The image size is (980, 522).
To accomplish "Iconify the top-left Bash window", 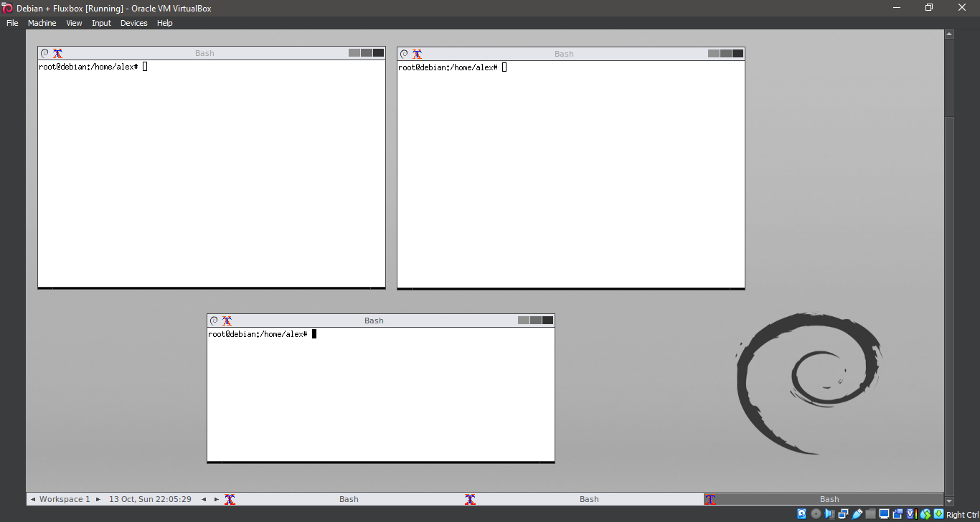I will (353, 52).
